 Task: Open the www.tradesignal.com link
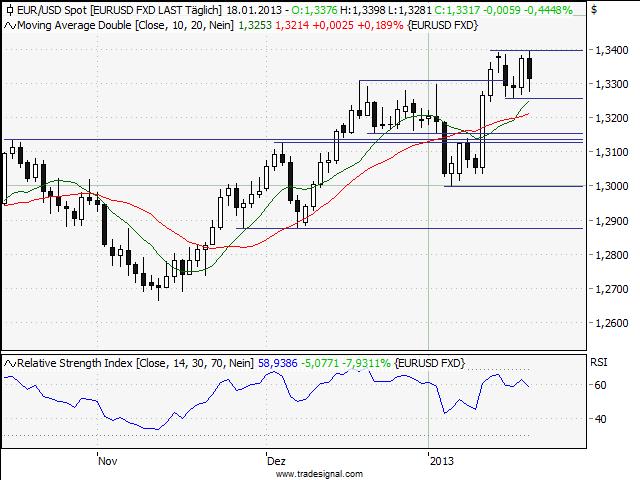point(320,474)
